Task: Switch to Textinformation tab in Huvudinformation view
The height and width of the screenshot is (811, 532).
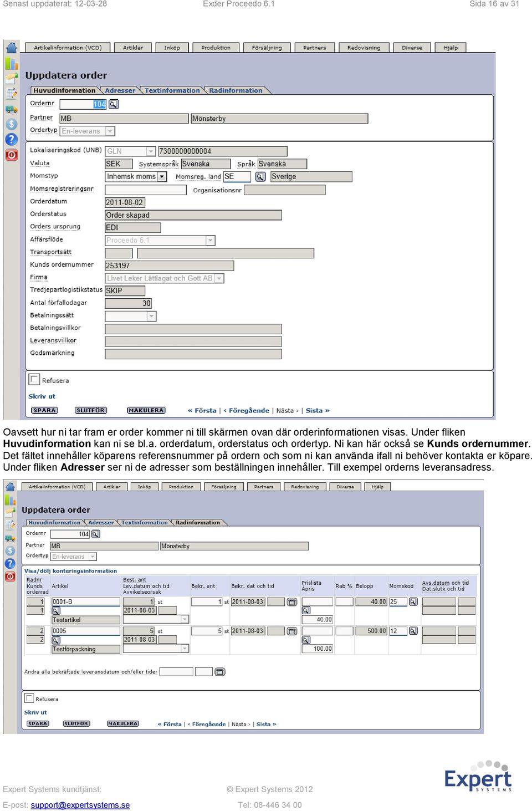Action: 172,90
